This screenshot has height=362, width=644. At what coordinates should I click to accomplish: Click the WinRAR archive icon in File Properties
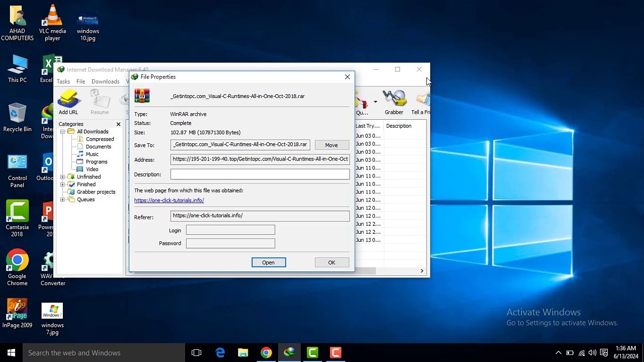[x=142, y=96]
